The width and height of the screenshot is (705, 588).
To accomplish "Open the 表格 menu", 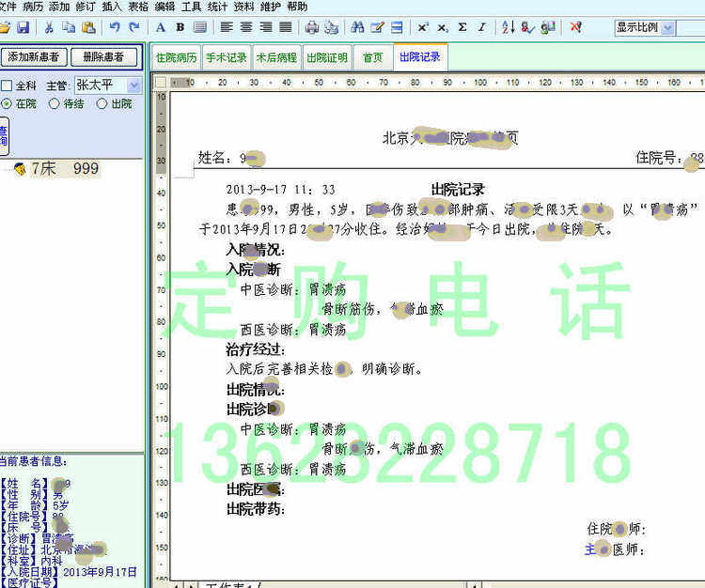I will point(138,7).
